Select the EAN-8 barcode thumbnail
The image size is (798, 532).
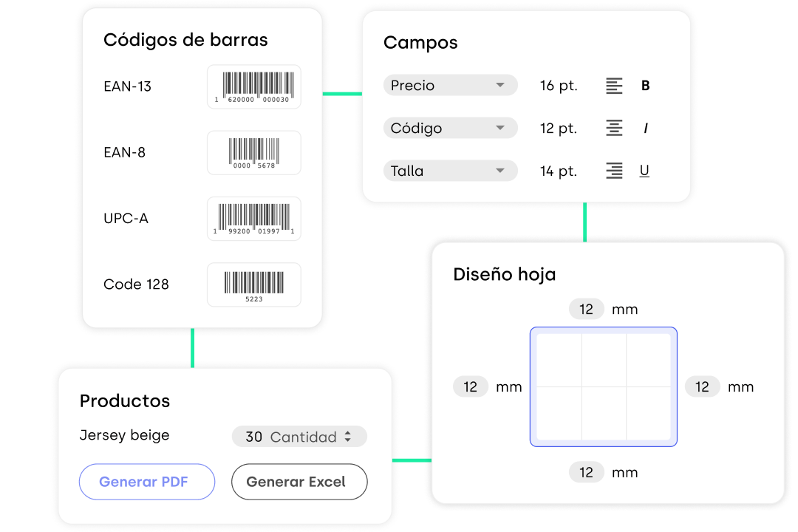coord(254,153)
